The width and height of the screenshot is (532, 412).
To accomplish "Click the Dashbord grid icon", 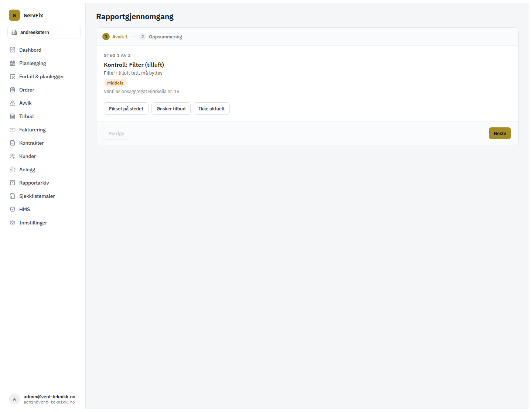I will click(x=13, y=50).
